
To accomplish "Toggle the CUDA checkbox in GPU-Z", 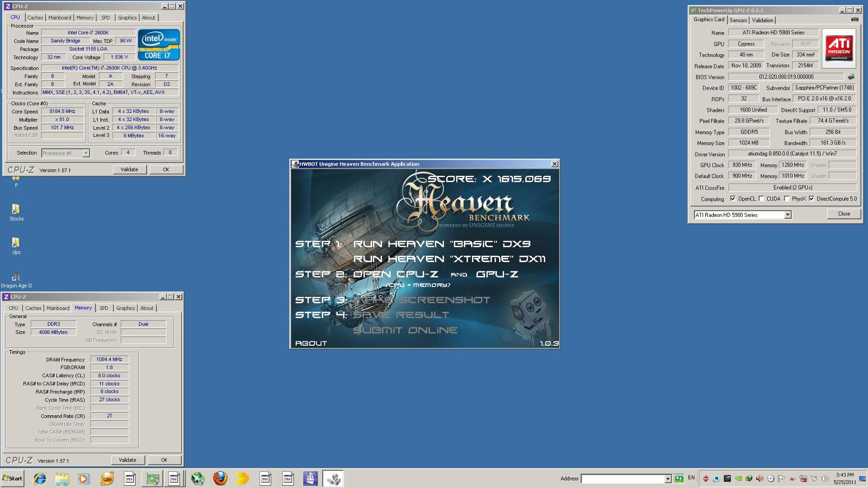I will pyautogui.click(x=761, y=199).
